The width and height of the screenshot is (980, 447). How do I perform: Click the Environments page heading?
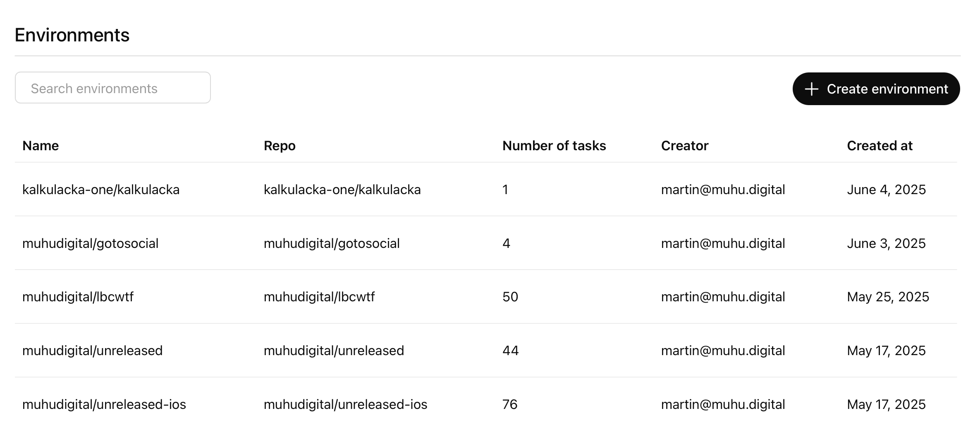(x=72, y=35)
